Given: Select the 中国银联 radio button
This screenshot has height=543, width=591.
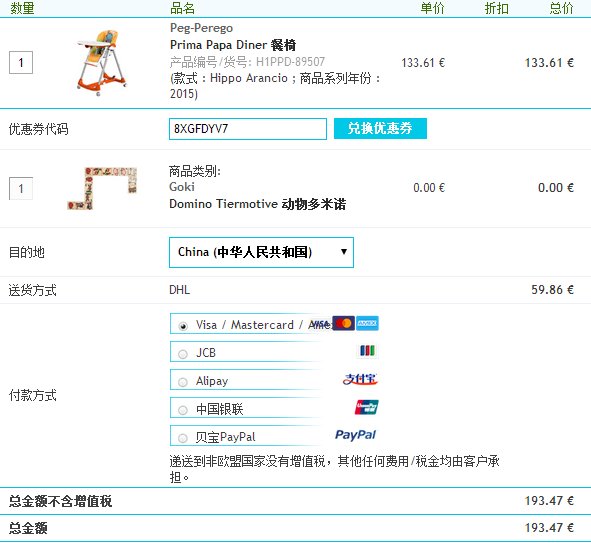Looking at the screenshot, I should pyautogui.click(x=183, y=410).
